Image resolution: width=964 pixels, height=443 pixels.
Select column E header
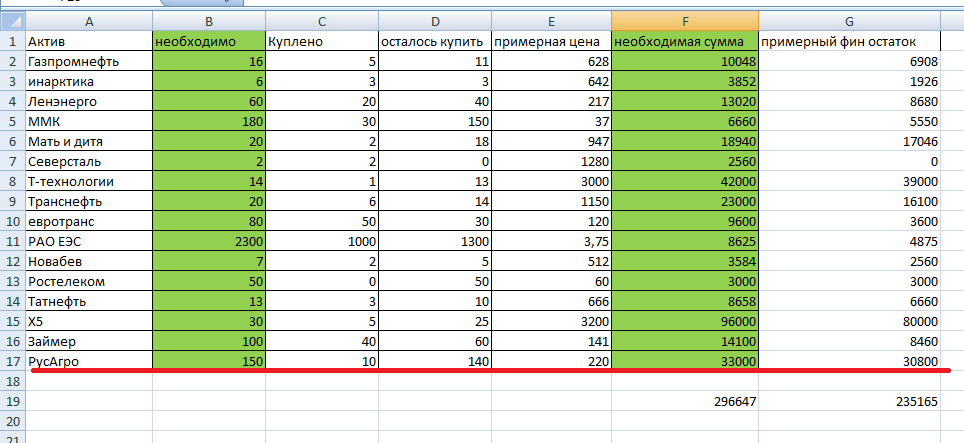tap(551, 22)
